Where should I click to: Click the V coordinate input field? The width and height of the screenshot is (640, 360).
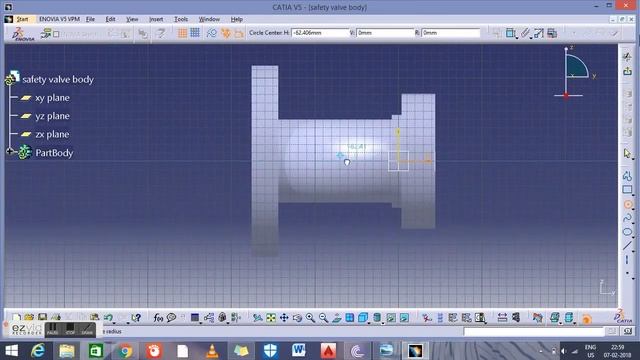[x=385, y=33]
